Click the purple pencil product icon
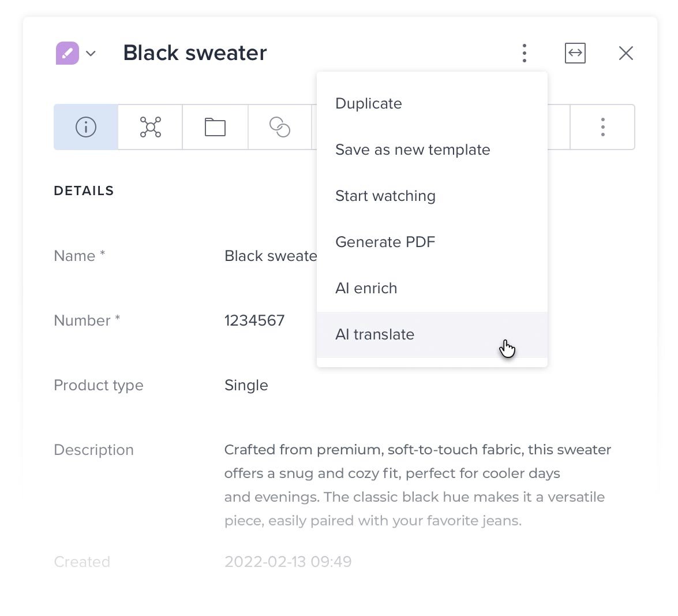Screen dimensions: 678x616 [67, 53]
